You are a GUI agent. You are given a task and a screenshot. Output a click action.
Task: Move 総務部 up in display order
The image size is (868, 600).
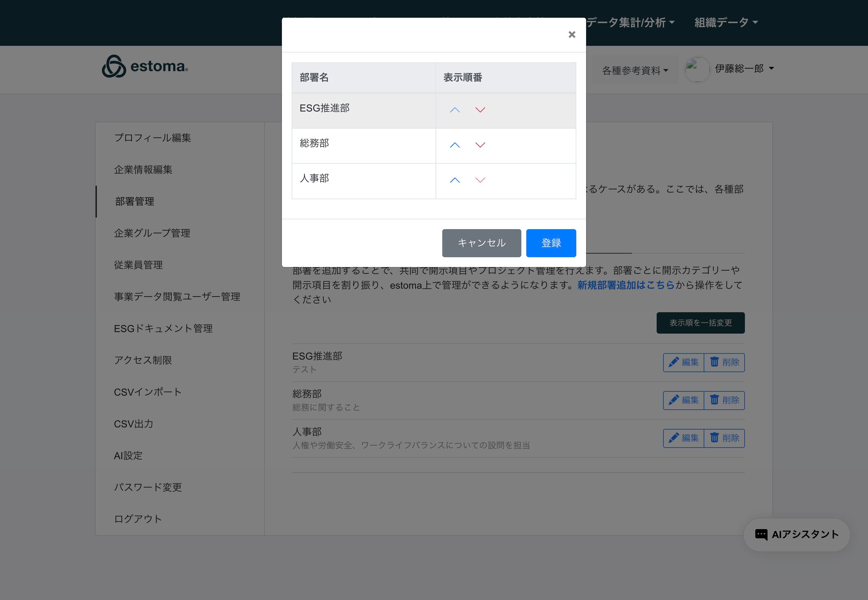coord(455,145)
